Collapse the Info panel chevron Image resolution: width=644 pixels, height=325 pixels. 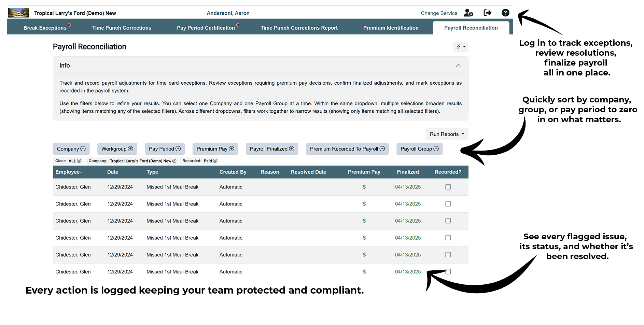tap(458, 66)
